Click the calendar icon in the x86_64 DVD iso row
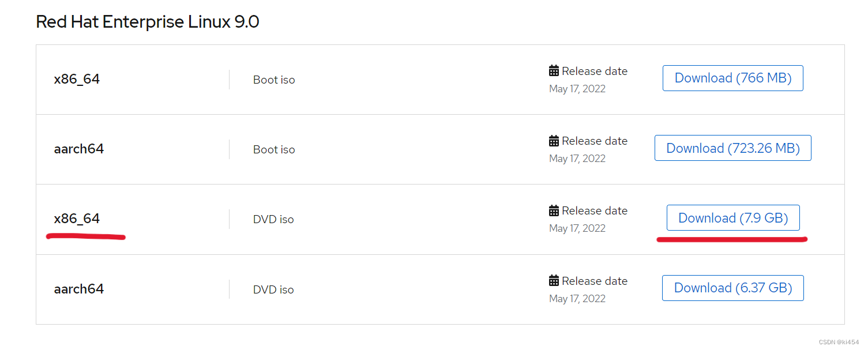 pos(554,210)
